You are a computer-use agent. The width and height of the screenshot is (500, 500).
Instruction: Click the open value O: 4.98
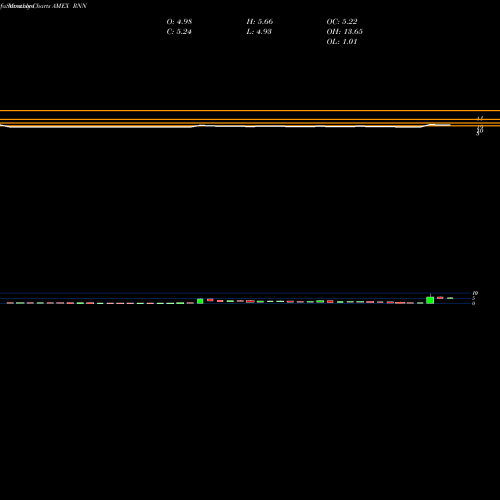(179, 22)
